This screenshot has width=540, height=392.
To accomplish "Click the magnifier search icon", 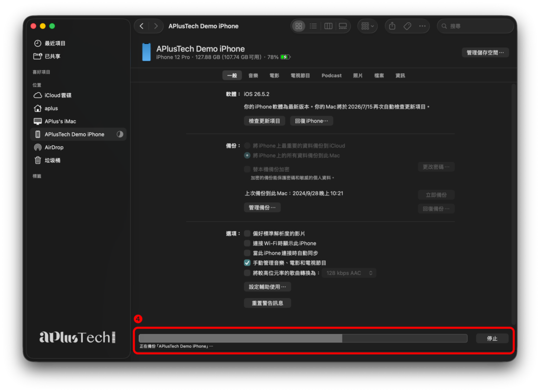I will click(444, 26).
